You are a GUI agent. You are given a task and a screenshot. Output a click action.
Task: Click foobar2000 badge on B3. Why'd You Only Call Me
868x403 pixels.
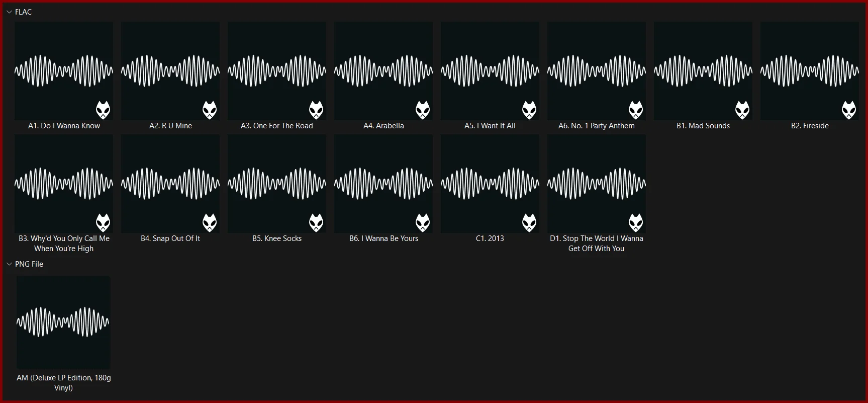(103, 222)
